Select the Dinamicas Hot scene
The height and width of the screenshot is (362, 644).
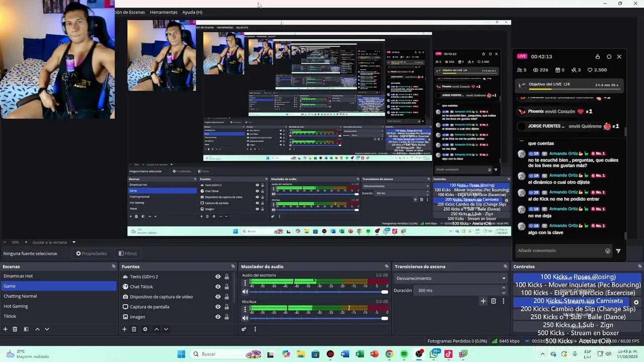pyautogui.click(x=58, y=276)
